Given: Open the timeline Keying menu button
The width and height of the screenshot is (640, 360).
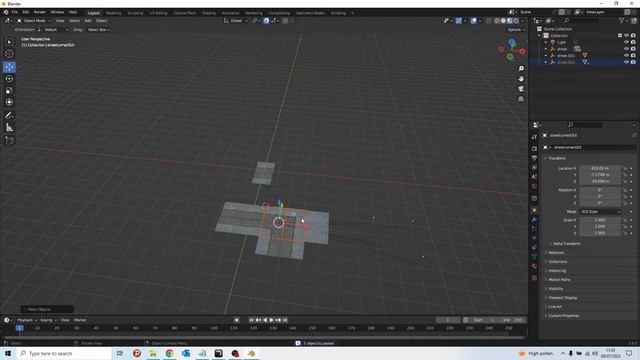Looking at the screenshot, I should (48, 320).
